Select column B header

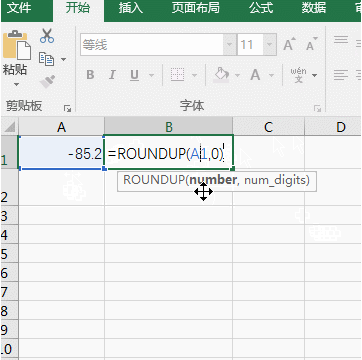pos(169,126)
